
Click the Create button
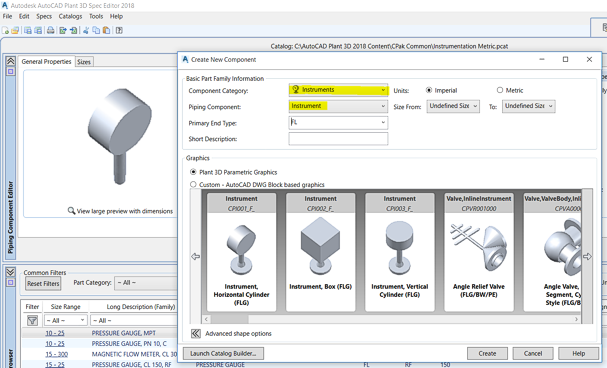pos(487,353)
